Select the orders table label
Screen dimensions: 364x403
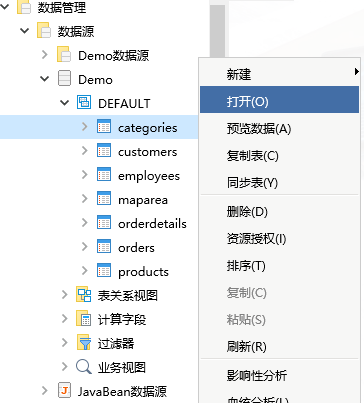click(136, 248)
